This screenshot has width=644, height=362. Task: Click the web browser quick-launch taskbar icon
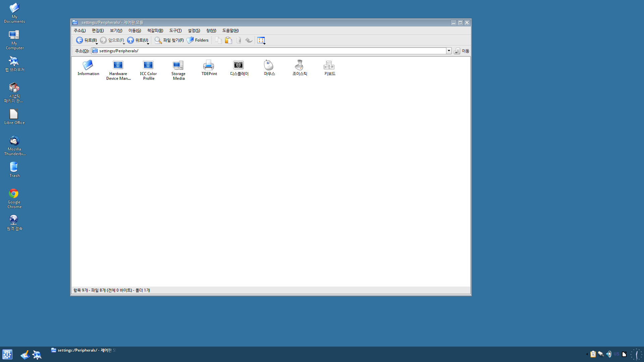pos(37,355)
